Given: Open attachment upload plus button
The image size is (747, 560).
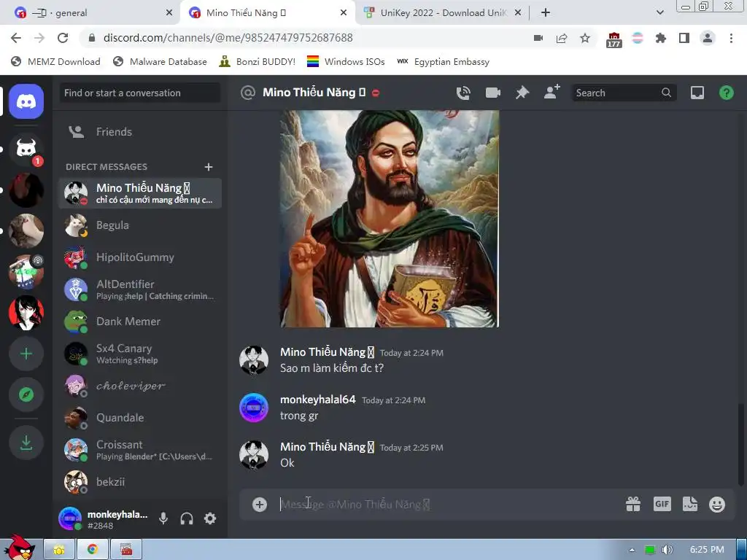Looking at the screenshot, I should click(260, 505).
